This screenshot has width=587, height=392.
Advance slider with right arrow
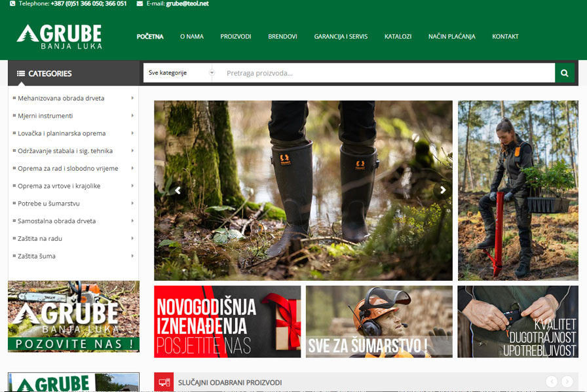pyautogui.click(x=443, y=190)
